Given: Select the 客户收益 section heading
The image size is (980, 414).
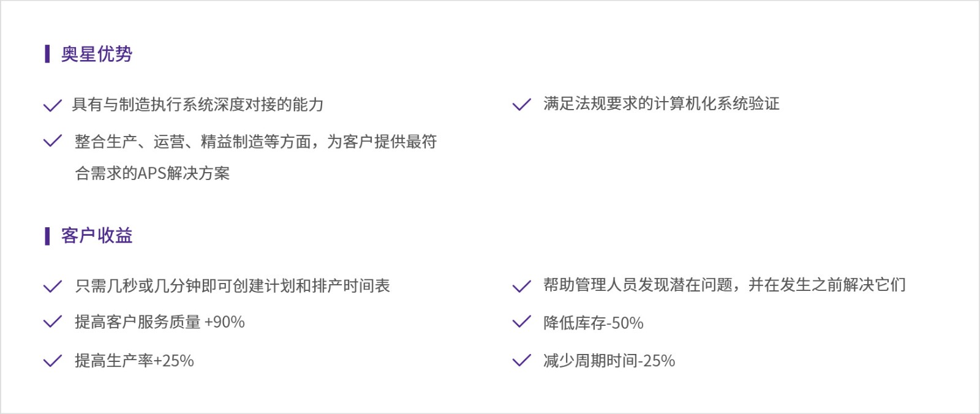Looking at the screenshot, I should click(97, 236).
